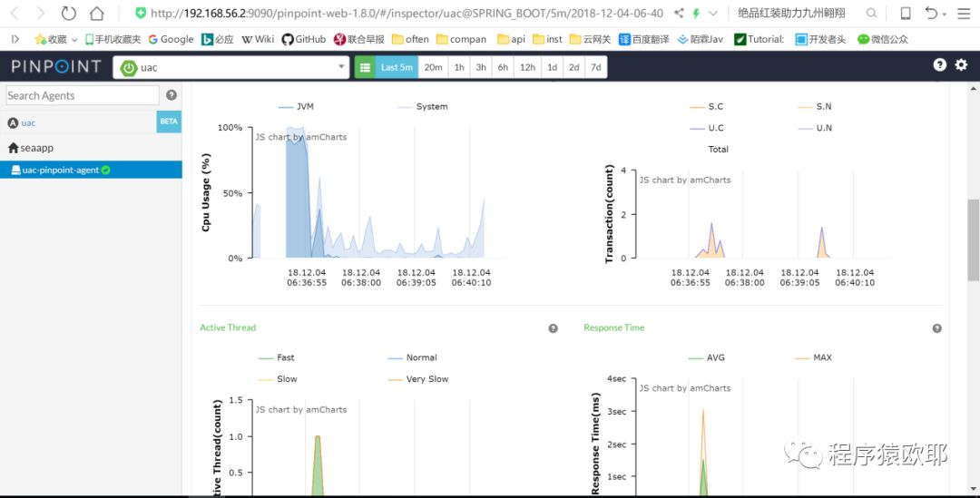
Task: Open the 联合早报 bookmark
Action: point(359,39)
